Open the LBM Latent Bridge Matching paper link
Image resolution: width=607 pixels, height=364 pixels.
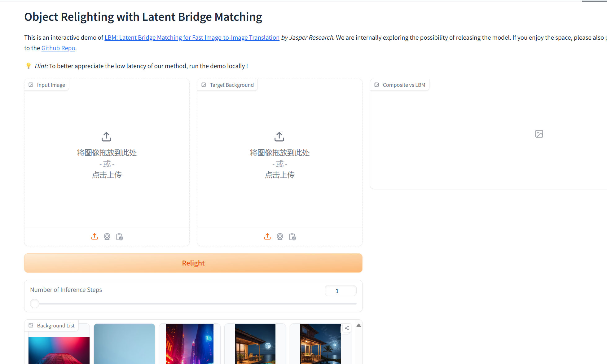[192, 37]
